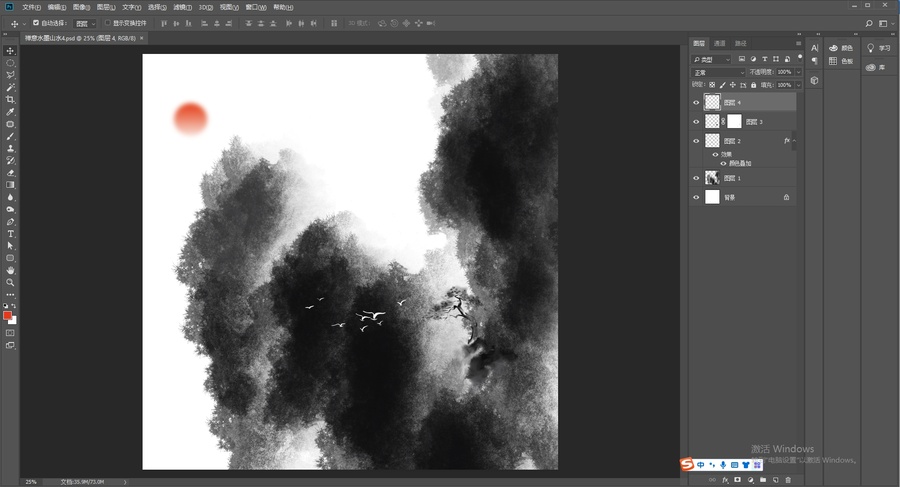Toggle the 效果 effects visibility eye
The image size is (900, 487).
pyautogui.click(x=715, y=154)
